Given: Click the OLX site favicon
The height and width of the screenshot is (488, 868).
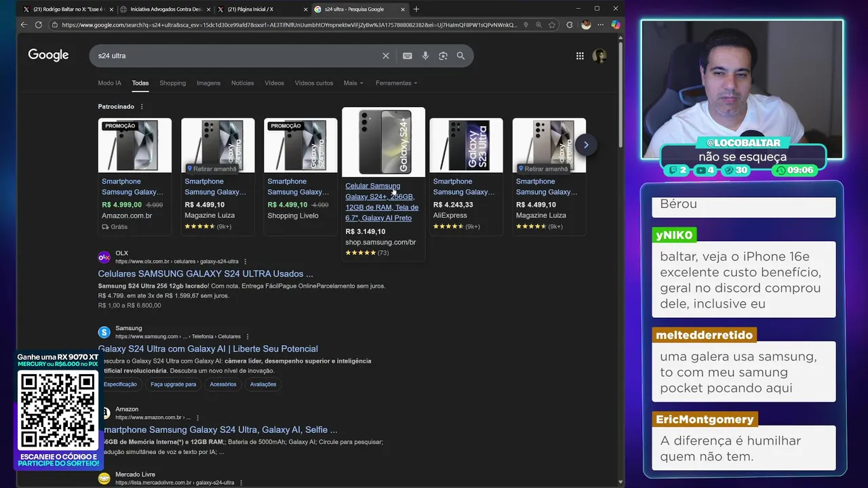Looking at the screenshot, I should 104,258.
